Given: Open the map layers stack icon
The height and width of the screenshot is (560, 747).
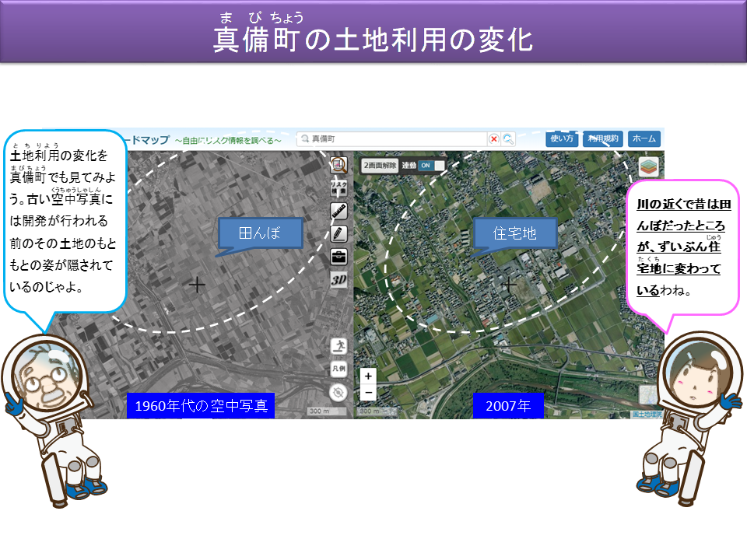Looking at the screenshot, I should point(648,166).
